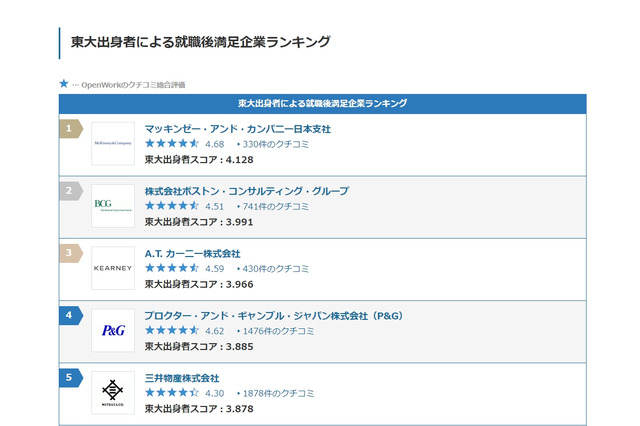Click the bronze rank 3 badge
640x426 pixels.
[x=71, y=253]
